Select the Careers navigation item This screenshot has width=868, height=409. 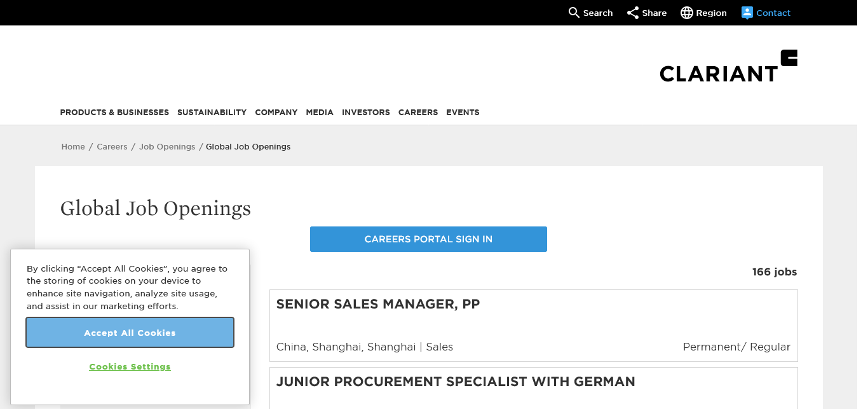tap(418, 113)
